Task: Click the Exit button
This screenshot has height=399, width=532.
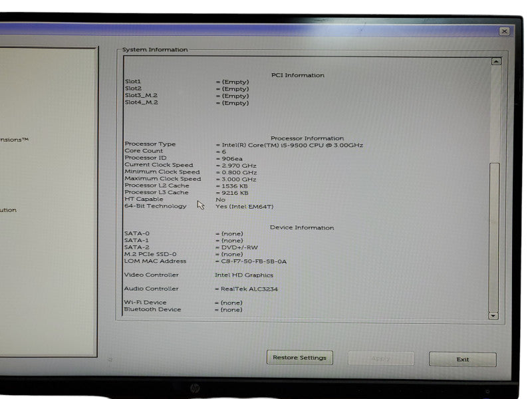Action: [462, 359]
